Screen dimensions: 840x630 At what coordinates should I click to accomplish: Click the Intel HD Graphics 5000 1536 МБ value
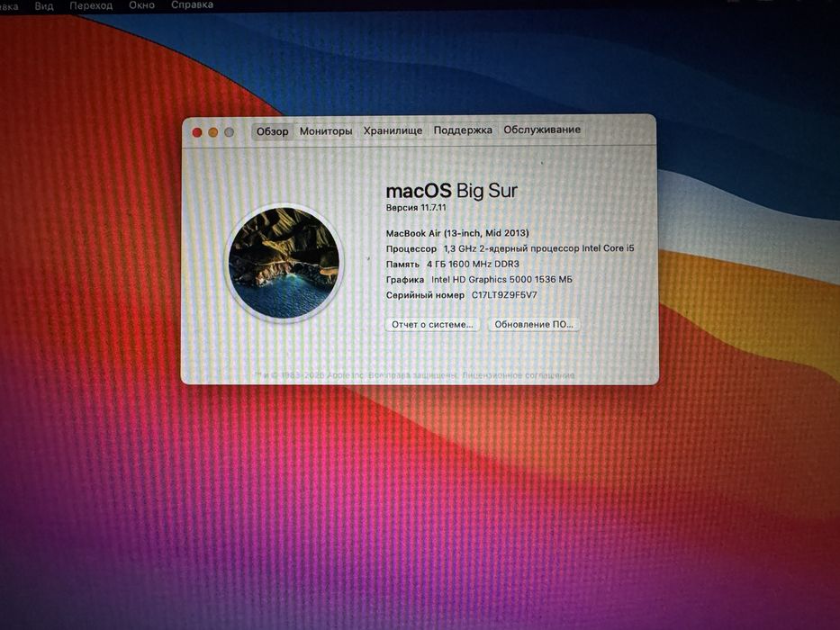tap(501, 279)
